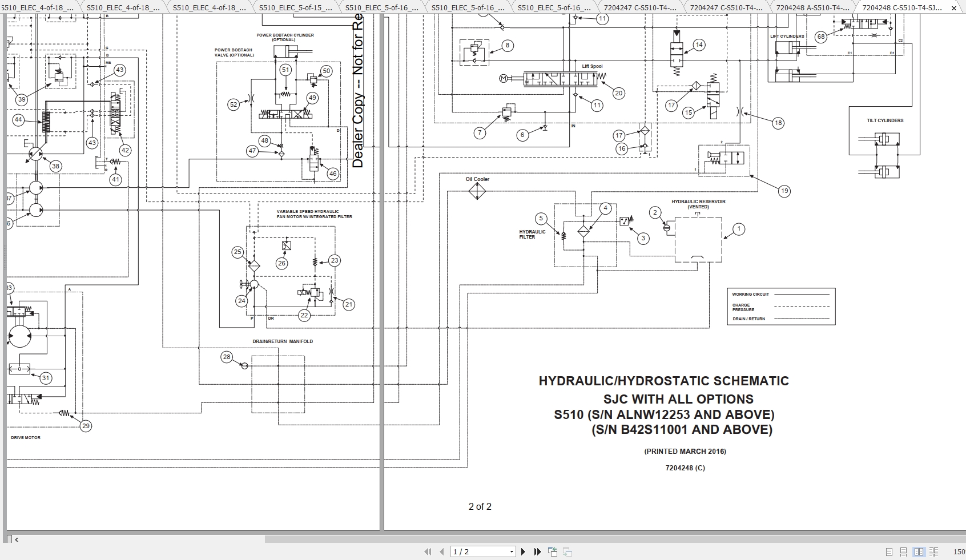The width and height of the screenshot is (966, 560).
Task: Click the previous view icon
Action: (552, 551)
